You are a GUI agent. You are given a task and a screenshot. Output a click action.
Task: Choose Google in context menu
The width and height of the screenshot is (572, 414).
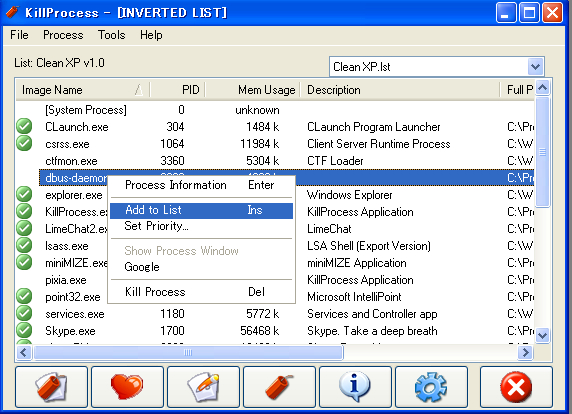pos(201,267)
